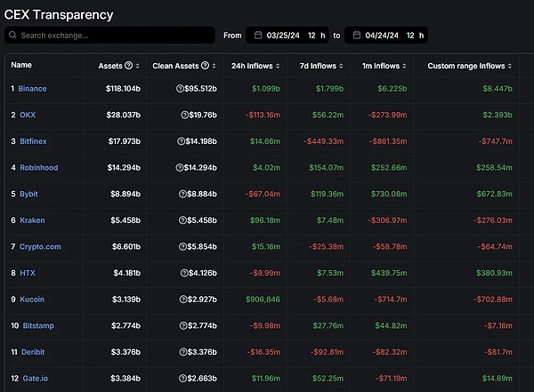The height and width of the screenshot is (392, 534).
Task: Click the calendar icon in the end date
Action: [356, 36]
